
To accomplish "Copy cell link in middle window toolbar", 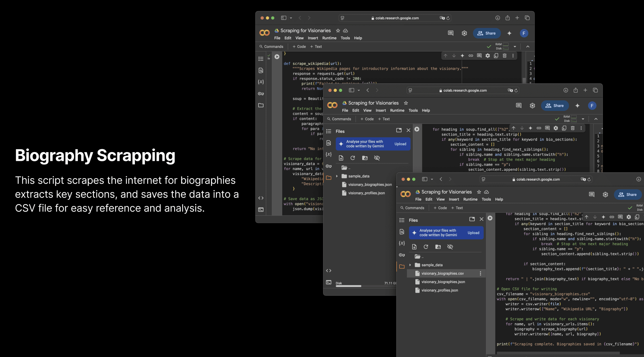I will (x=539, y=128).
